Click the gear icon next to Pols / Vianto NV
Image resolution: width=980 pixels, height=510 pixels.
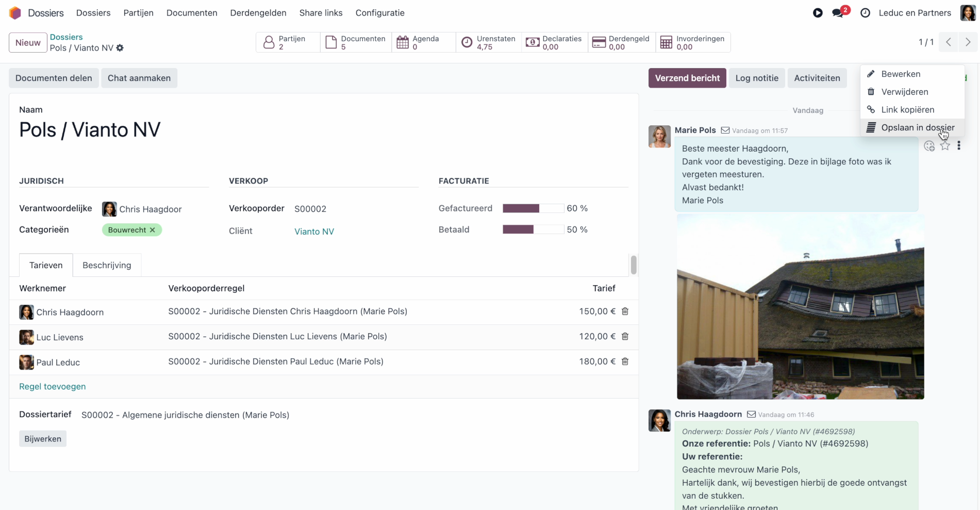(x=120, y=48)
